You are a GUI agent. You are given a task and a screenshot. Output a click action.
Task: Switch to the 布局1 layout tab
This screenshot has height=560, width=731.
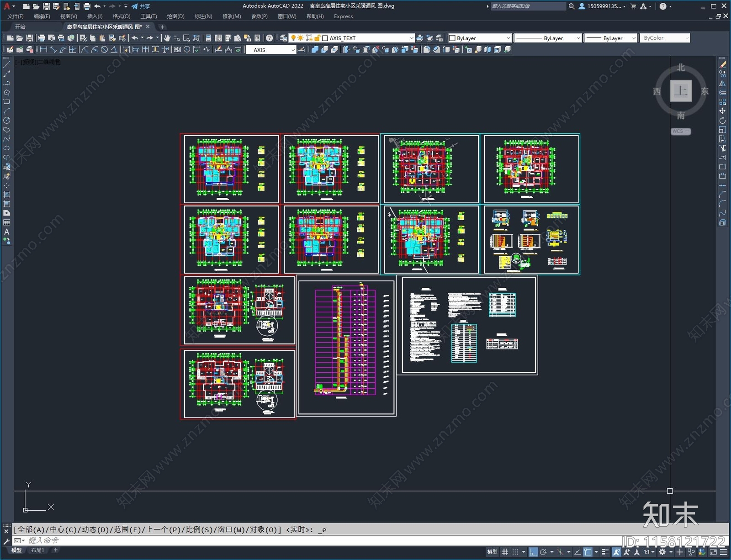pos(37,550)
